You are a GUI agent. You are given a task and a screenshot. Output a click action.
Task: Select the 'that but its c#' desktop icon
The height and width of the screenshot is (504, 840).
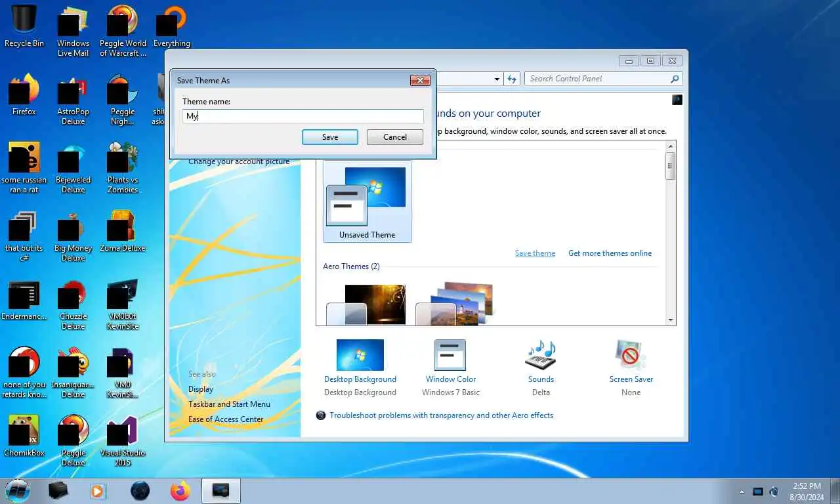point(24,236)
